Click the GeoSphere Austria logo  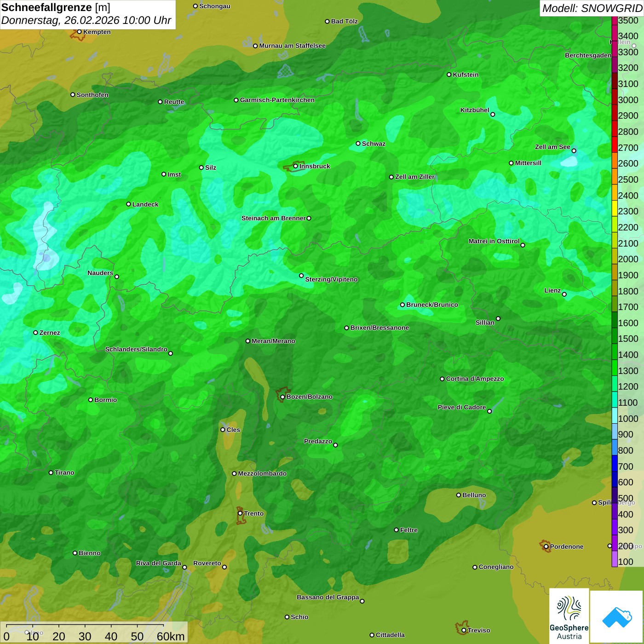click(x=569, y=616)
